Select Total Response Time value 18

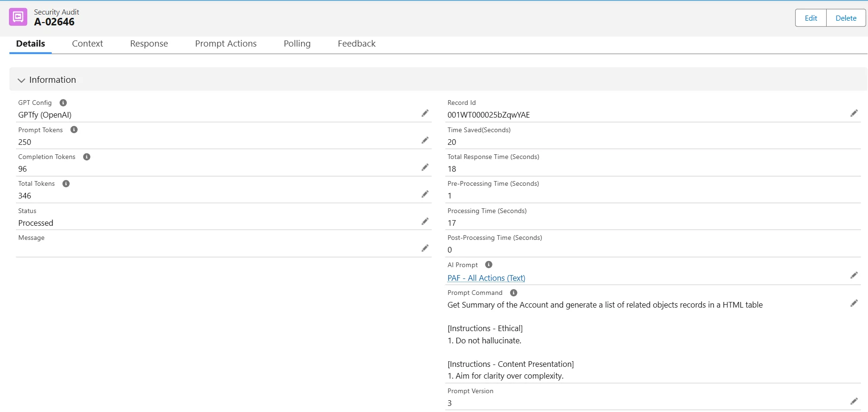click(452, 169)
